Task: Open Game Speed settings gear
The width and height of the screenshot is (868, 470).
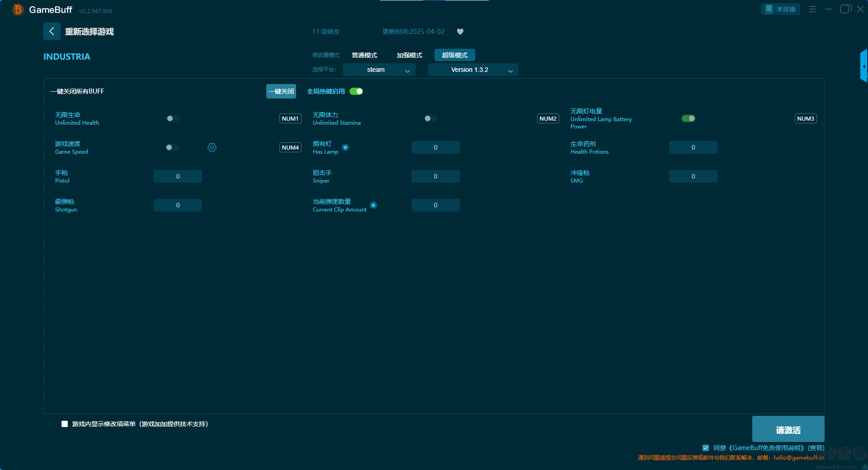Action: pos(212,147)
